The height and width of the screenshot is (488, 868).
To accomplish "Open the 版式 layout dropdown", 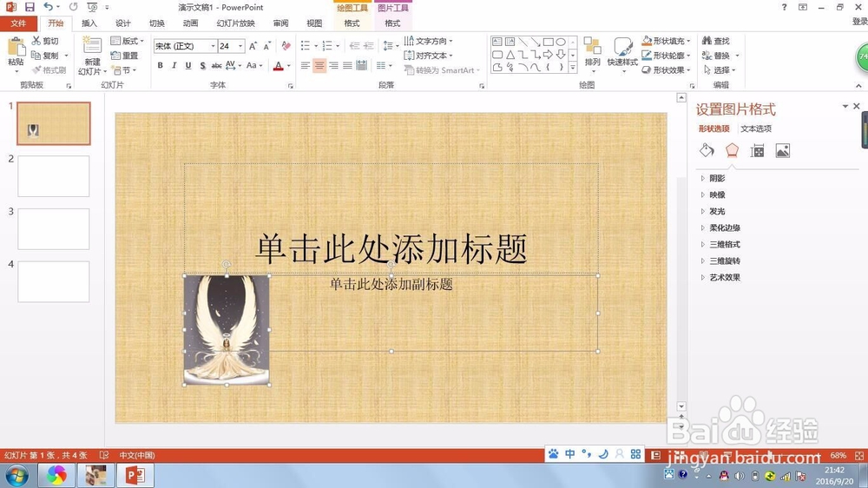I will click(x=127, y=41).
